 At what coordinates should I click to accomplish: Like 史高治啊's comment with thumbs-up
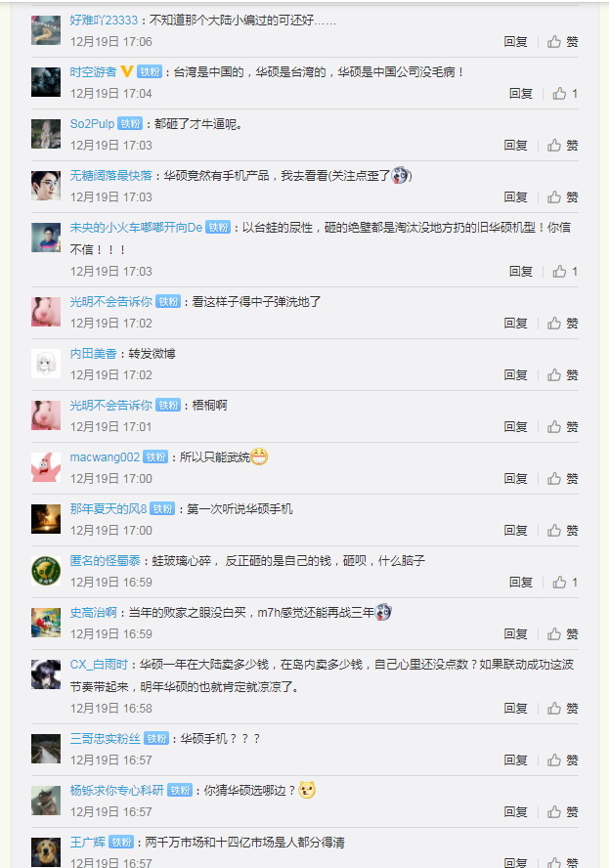(x=562, y=633)
